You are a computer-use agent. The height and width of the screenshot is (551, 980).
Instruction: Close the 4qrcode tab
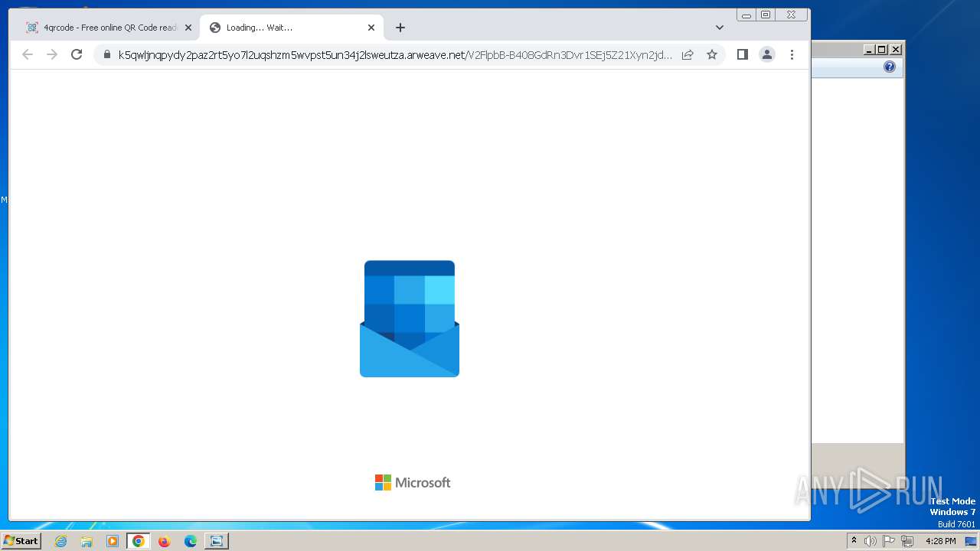pyautogui.click(x=188, y=28)
